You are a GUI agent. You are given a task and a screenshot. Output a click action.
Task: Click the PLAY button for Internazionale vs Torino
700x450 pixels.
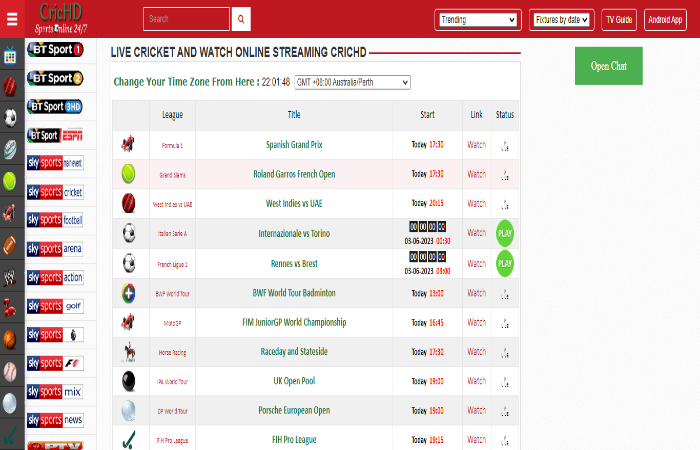coord(505,233)
